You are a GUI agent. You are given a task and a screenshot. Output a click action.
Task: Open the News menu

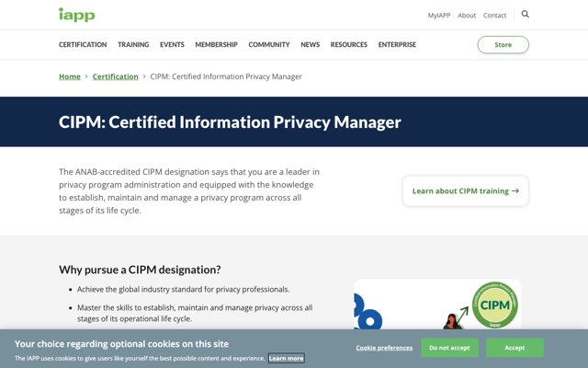(311, 45)
